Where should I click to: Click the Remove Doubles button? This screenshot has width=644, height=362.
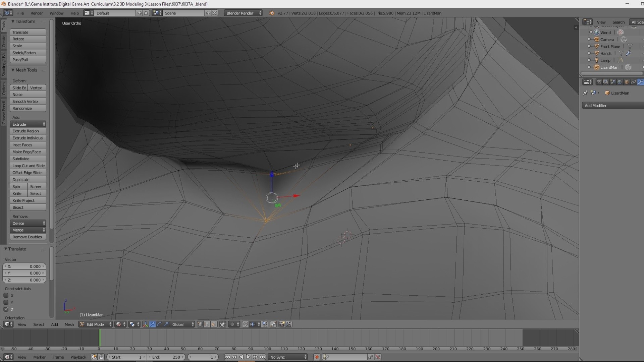(28, 237)
